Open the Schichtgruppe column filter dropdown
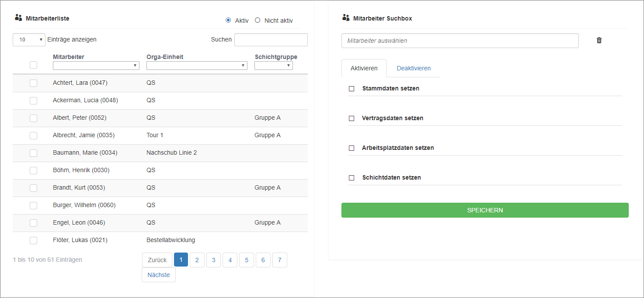Viewport: 644px width, 298px height. coord(274,66)
